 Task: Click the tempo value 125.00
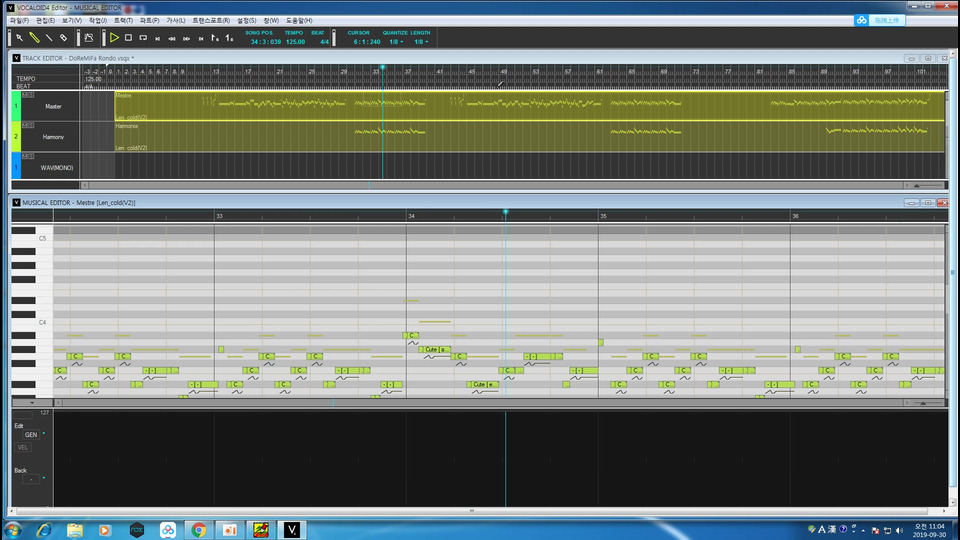pos(295,42)
